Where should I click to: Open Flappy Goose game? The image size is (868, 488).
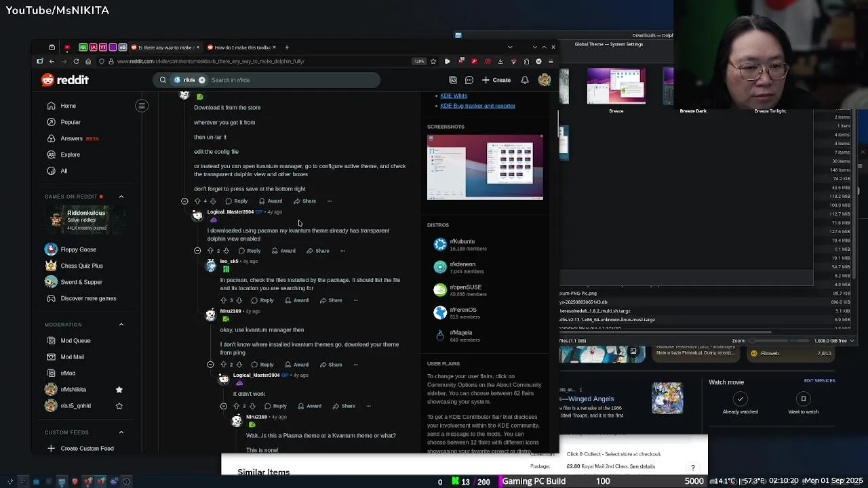71,249
